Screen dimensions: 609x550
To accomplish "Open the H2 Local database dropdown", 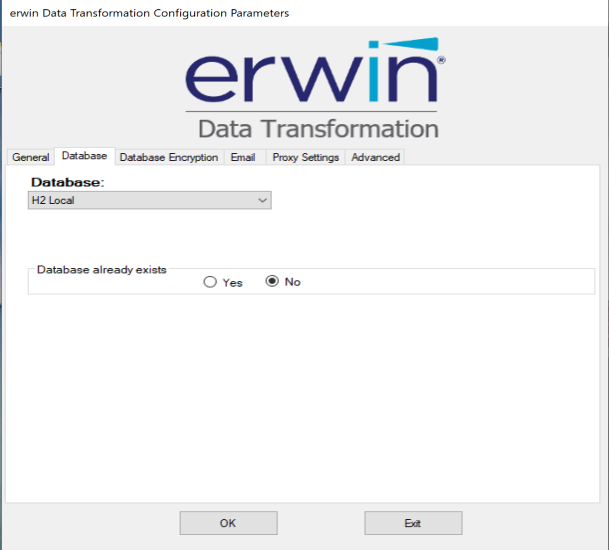I will coord(150,200).
